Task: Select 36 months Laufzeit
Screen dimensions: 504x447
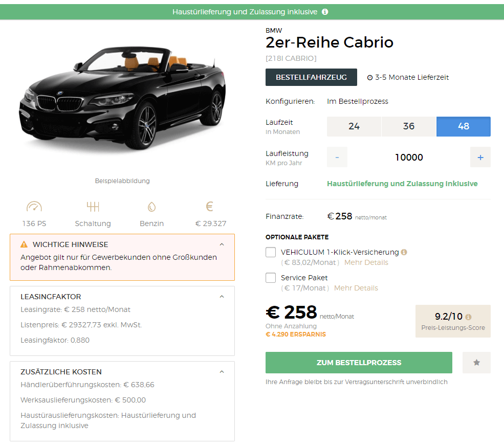Action: point(409,126)
